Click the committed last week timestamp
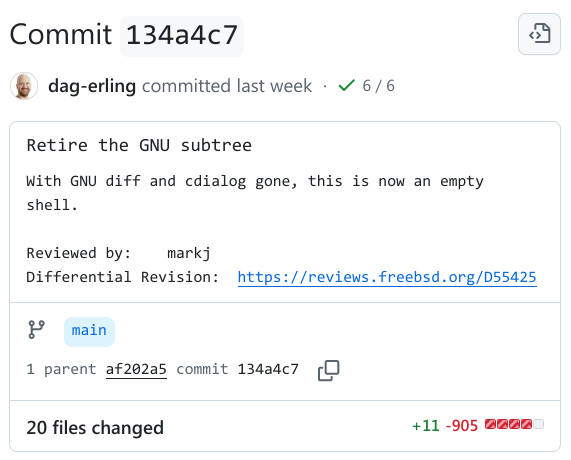The height and width of the screenshot is (460, 571). pos(227,86)
